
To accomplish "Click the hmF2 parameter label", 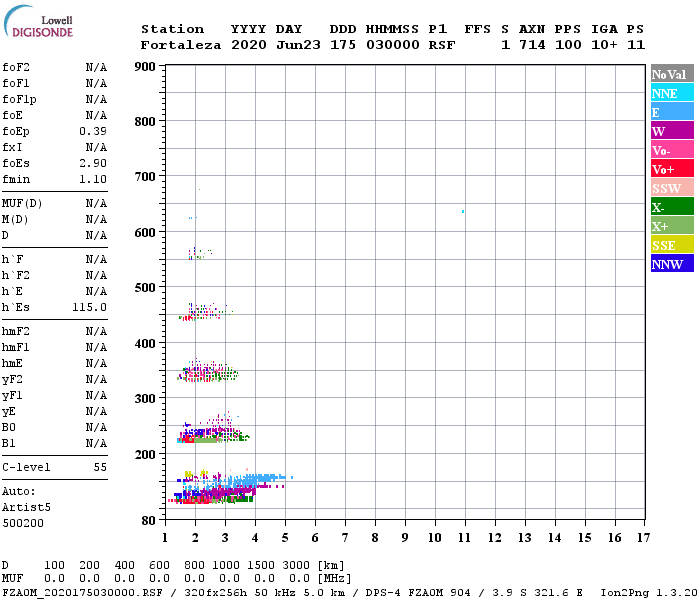I will click(x=16, y=332).
